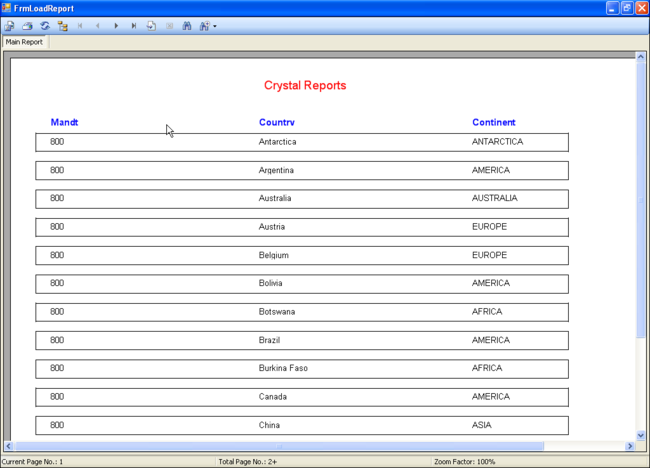Viewport: 650px width, 468px height.
Task: Click AMERICA in the Argentina row
Action: (491, 170)
